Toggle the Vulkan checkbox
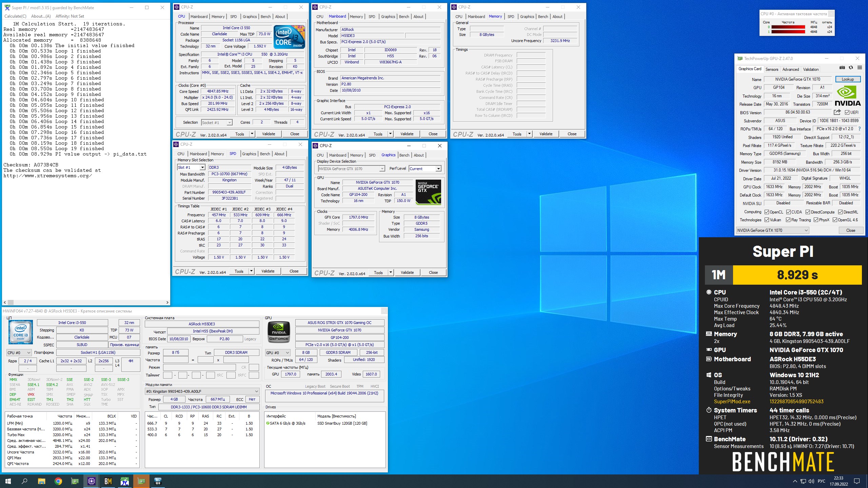The image size is (868, 488). click(767, 220)
